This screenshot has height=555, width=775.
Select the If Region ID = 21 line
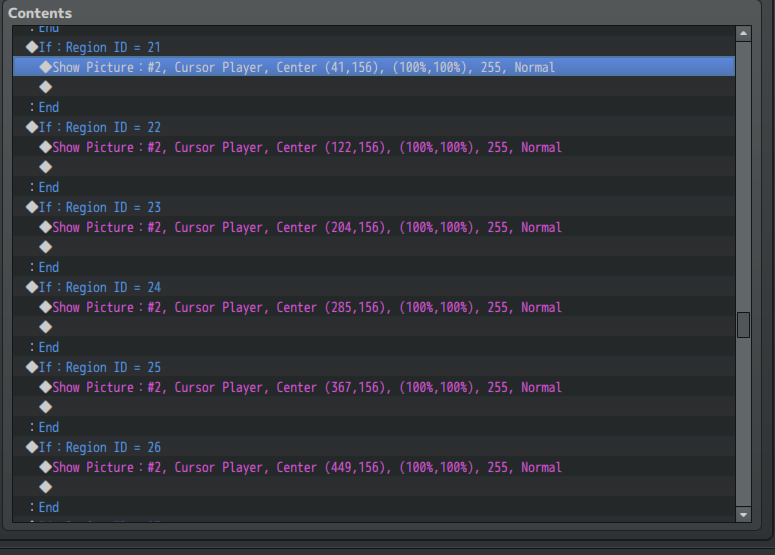pyautogui.click(x=98, y=47)
